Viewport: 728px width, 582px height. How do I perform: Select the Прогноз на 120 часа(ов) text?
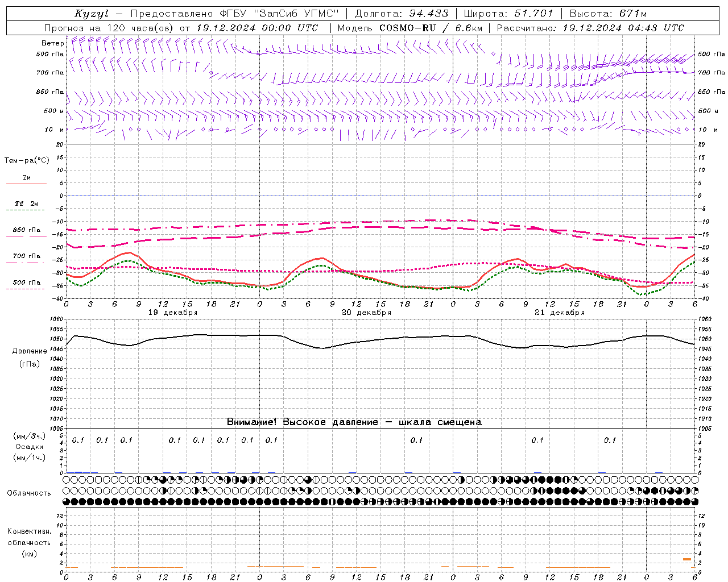point(109,28)
